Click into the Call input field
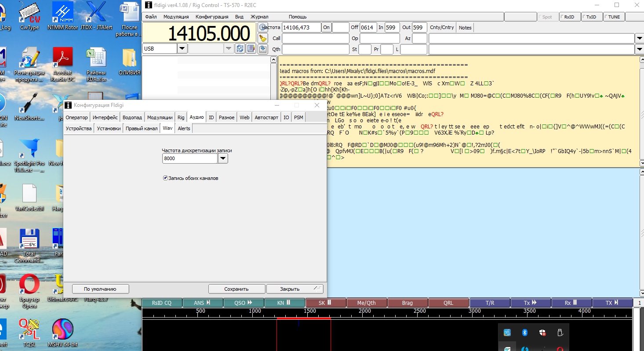The height and width of the screenshot is (351, 644). [315, 38]
